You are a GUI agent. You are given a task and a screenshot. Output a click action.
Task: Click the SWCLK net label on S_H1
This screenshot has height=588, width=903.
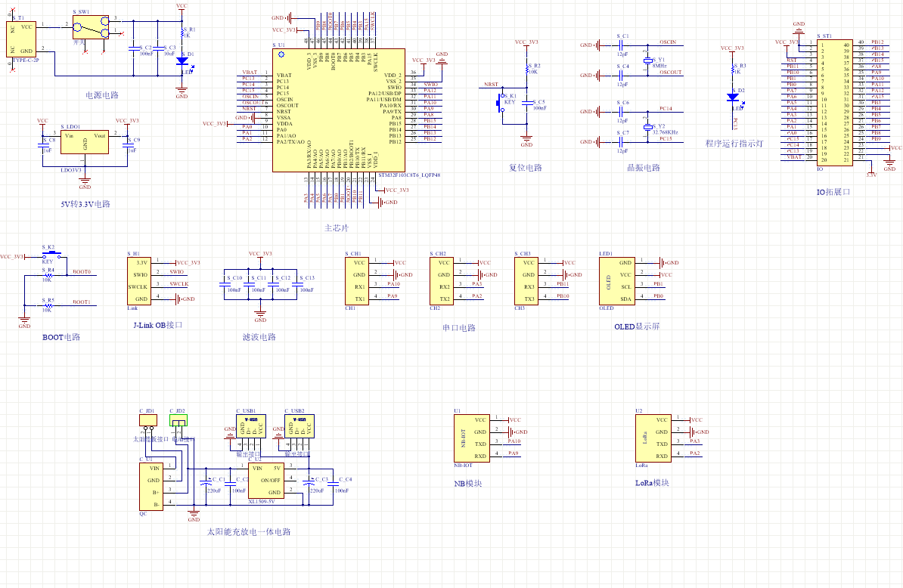(178, 283)
